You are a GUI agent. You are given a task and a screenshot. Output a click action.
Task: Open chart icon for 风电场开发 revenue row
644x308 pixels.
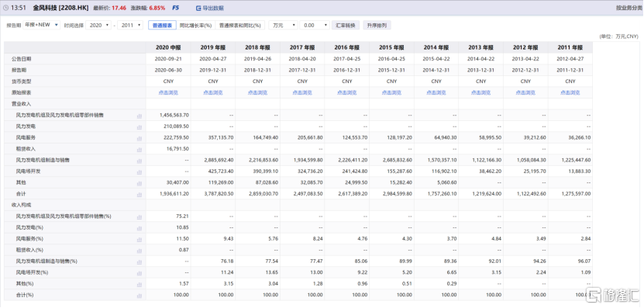(139, 171)
